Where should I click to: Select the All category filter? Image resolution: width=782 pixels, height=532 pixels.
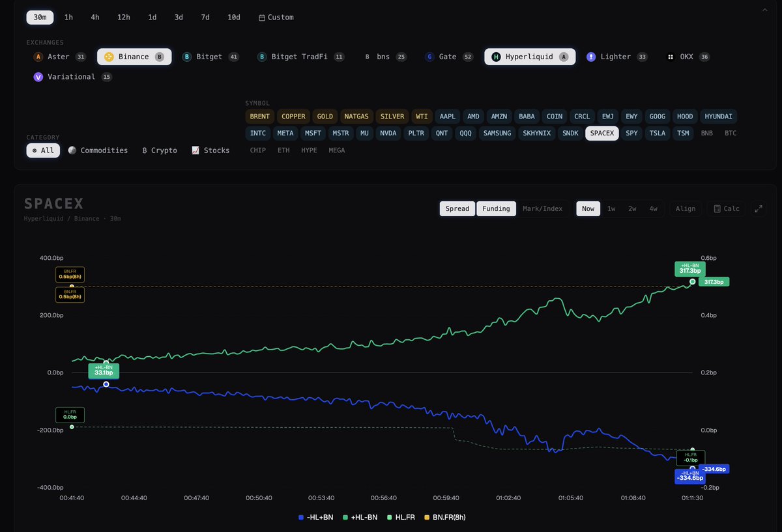pyautogui.click(x=43, y=150)
